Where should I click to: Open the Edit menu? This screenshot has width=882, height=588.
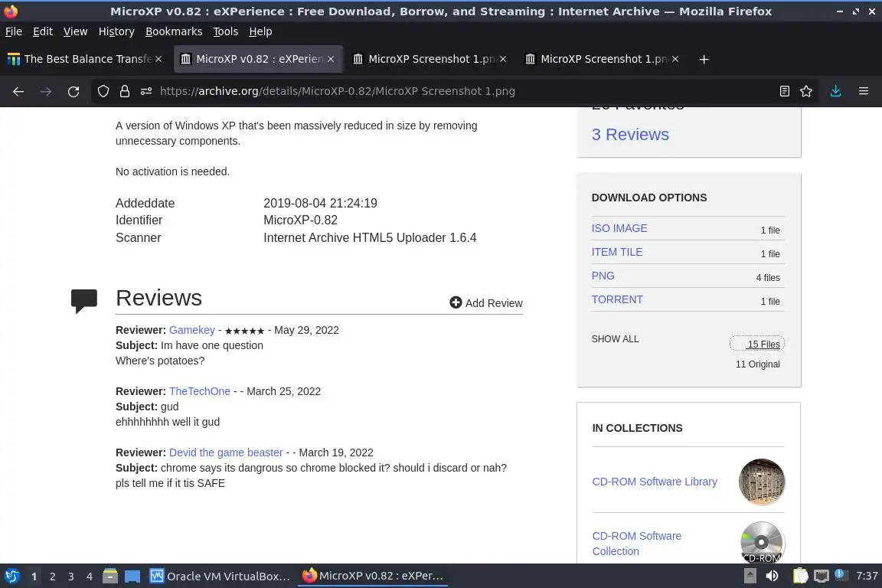pyautogui.click(x=43, y=31)
